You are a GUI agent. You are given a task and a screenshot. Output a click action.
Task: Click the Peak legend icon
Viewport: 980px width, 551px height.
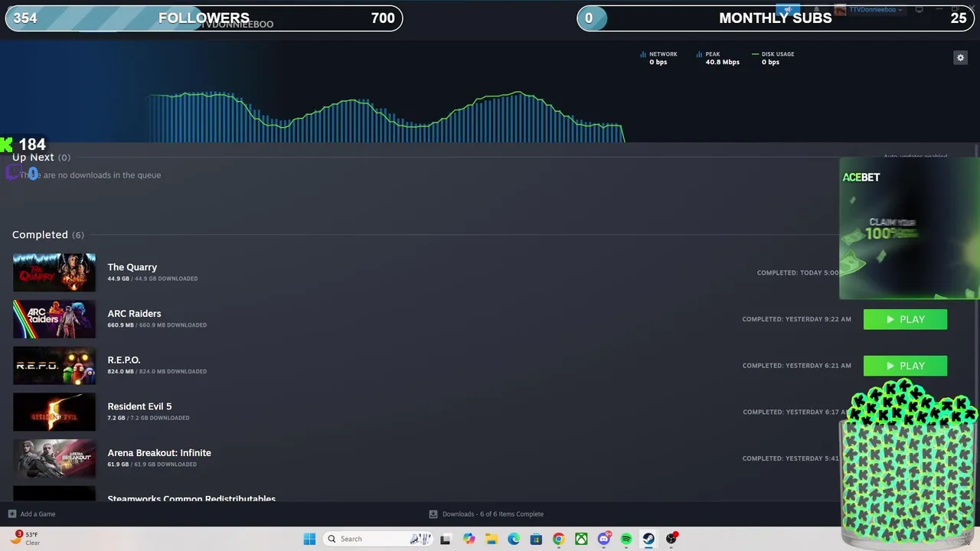click(699, 54)
